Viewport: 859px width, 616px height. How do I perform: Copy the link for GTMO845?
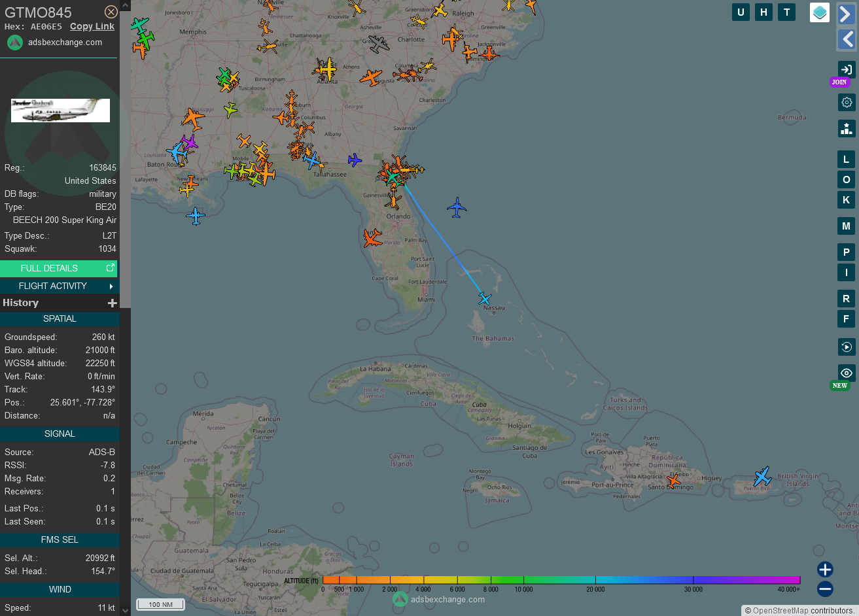coord(92,26)
